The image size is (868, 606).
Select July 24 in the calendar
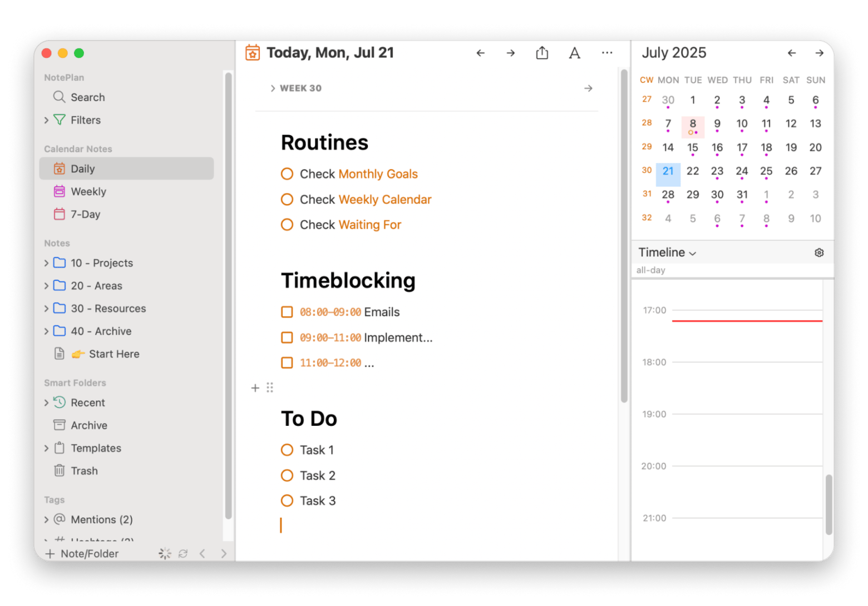click(742, 171)
